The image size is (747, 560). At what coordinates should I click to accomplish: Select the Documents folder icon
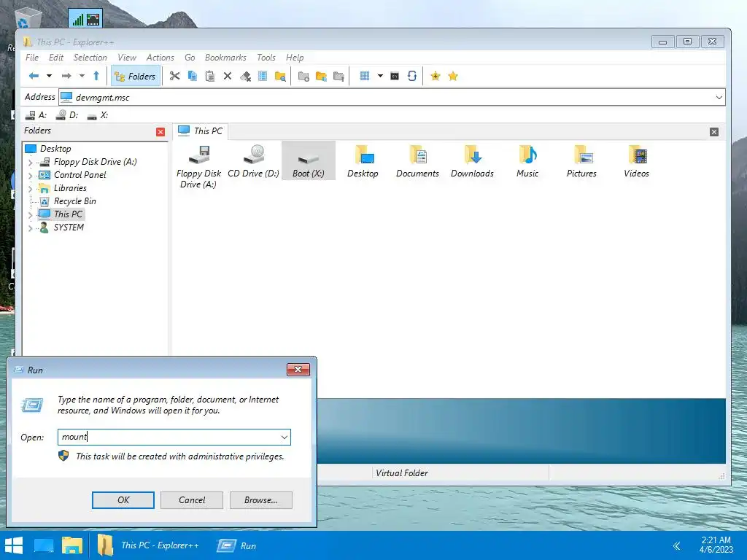tap(417, 161)
